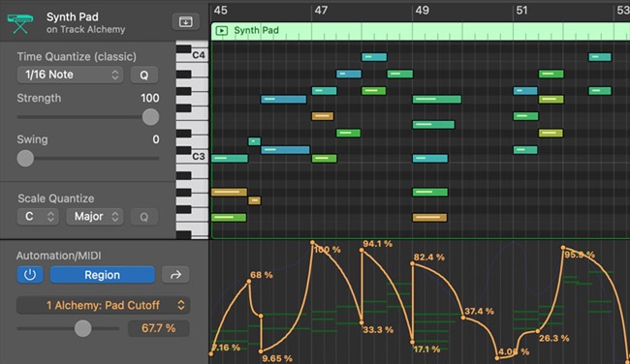Click the Time Quantize Q button

point(143,76)
